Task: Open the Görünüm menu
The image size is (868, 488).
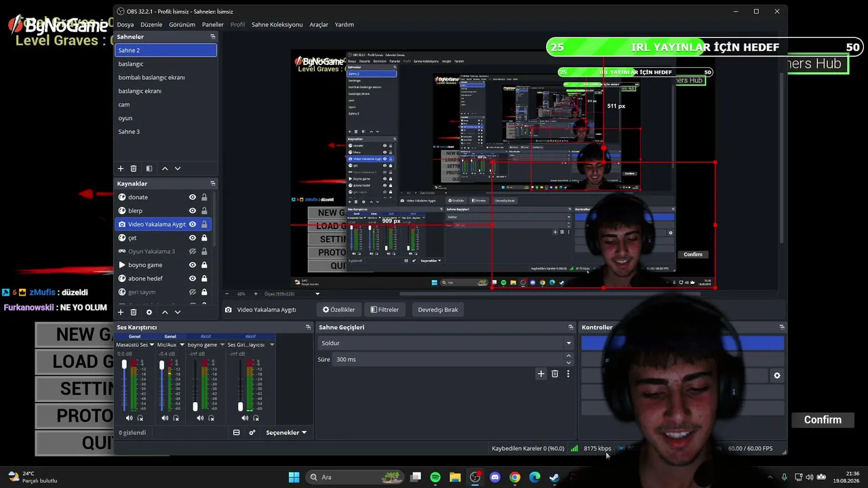Action: click(182, 24)
